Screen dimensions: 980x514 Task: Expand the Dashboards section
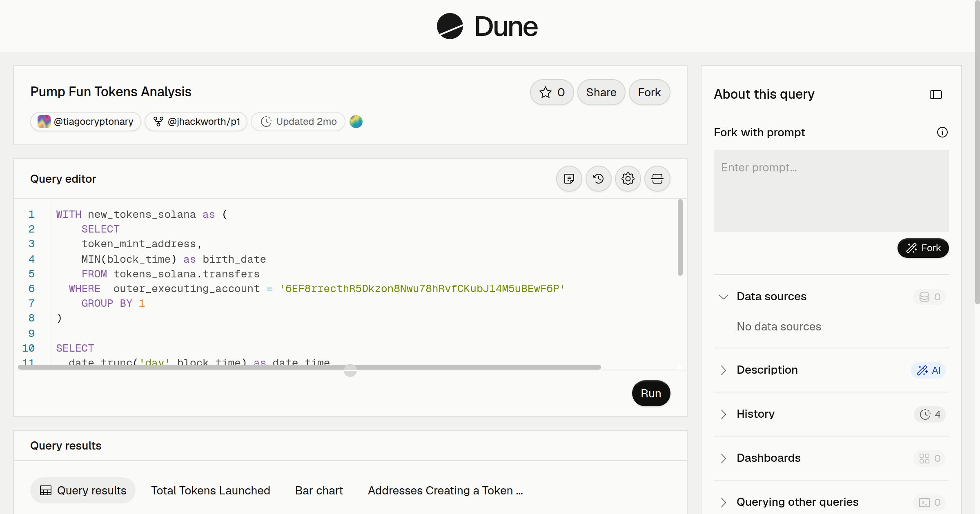pyautogui.click(x=724, y=458)
